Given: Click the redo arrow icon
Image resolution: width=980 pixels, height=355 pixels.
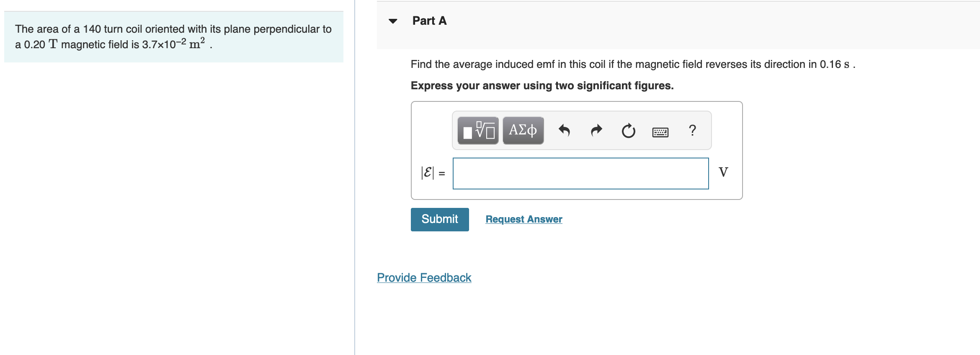Looking at the screenshot, I should pos(596,131).
